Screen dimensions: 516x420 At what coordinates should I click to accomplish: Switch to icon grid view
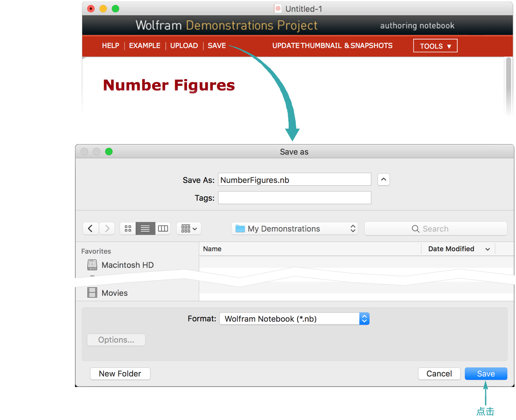click(128, 229)
